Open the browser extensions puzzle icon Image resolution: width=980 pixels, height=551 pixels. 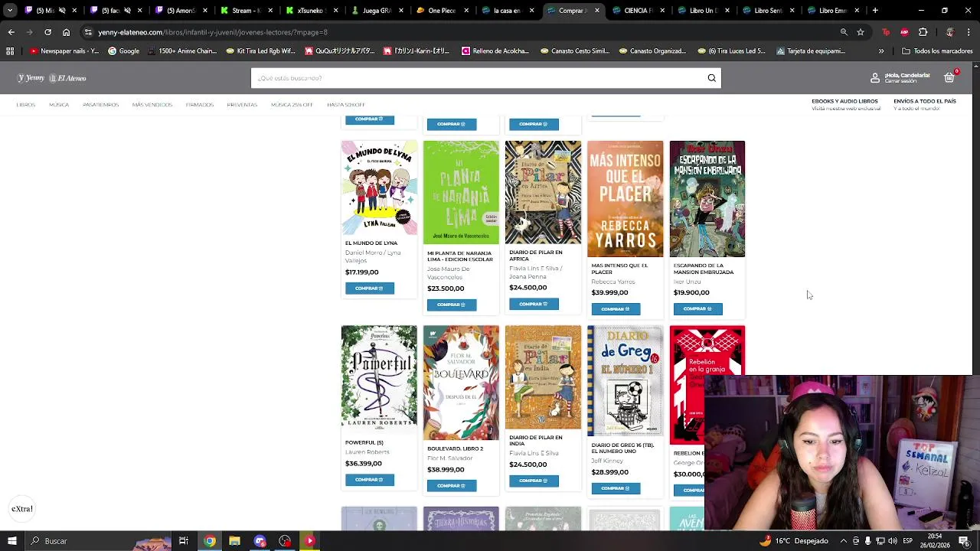(x=923, y=32)
